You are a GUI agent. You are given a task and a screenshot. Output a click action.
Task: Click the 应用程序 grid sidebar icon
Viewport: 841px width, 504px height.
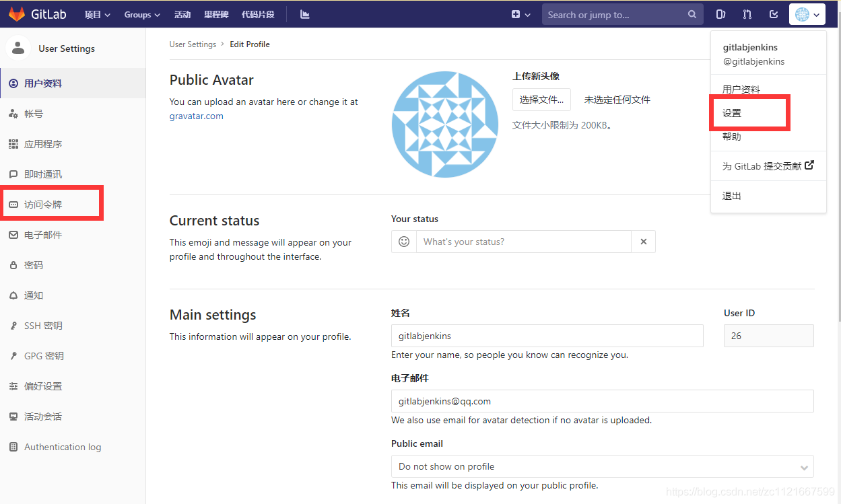13,144
